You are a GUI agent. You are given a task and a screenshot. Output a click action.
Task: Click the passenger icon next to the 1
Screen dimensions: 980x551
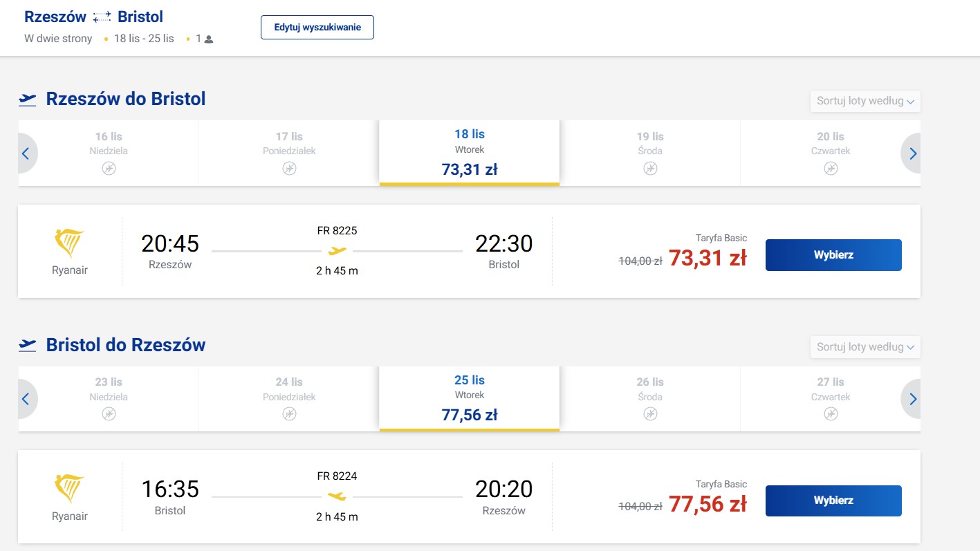pyautogui.click(x=209, y=39)
